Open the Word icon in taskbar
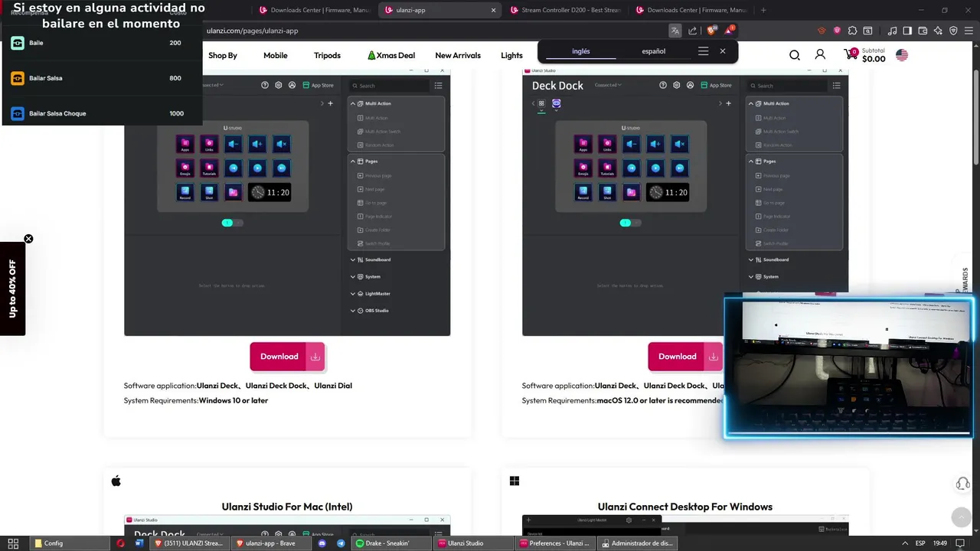This screenshot has height=551, width=980. (139, 543)
